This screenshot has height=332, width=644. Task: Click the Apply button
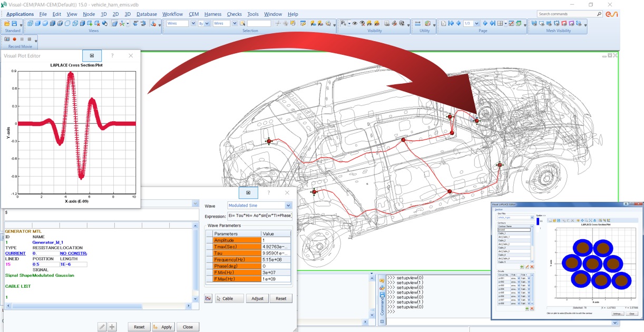163,327
